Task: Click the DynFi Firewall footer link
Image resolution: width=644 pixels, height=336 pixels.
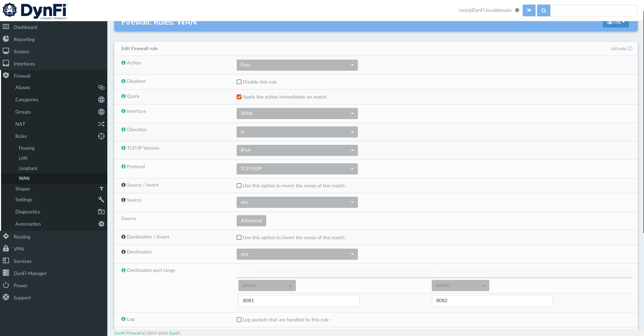Action: [x=128, y=333]
